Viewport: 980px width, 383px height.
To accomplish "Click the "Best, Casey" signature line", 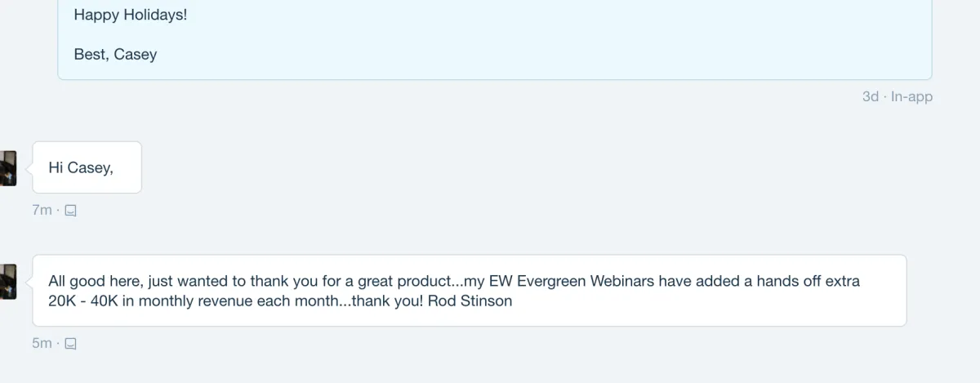I will click(x=115, y=55).
